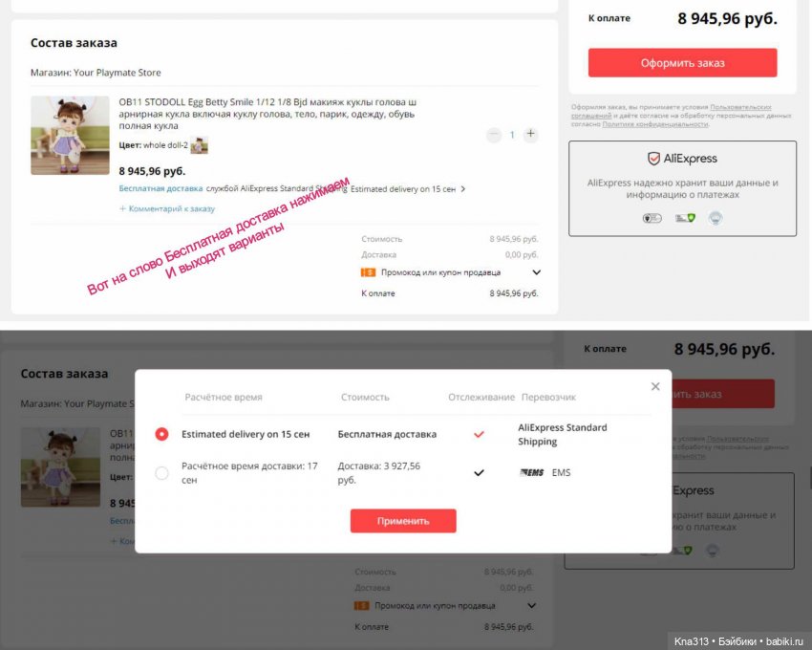Select the EMS delivery radio button
This screenshot has width=812, height=650.
coord(161,473)
